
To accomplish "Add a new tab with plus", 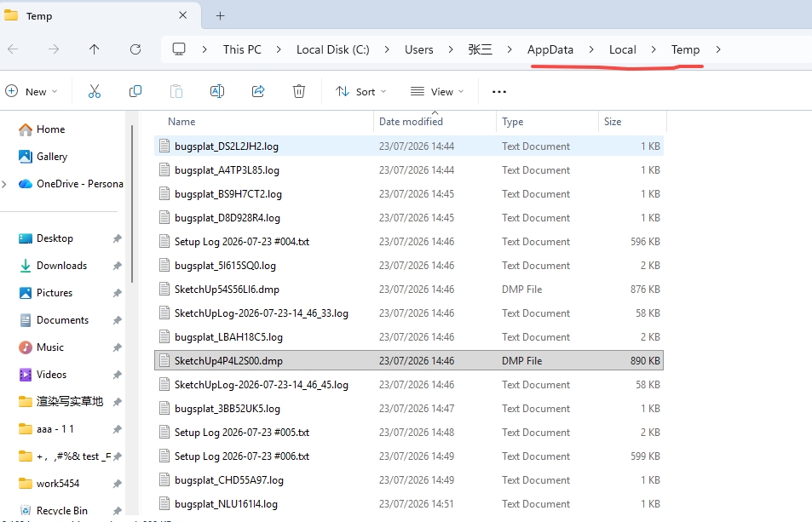I will [x=220, y=16].
